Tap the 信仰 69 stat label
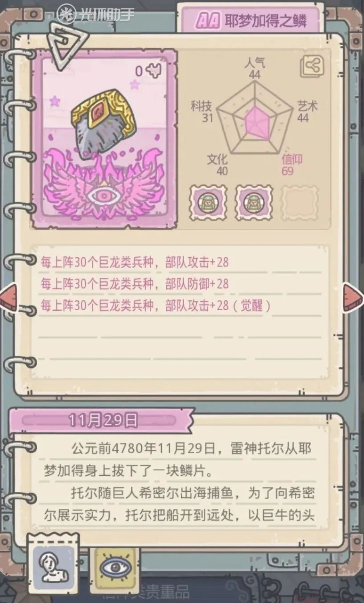Viewport: 364px width, 603px height. (292, 165)
